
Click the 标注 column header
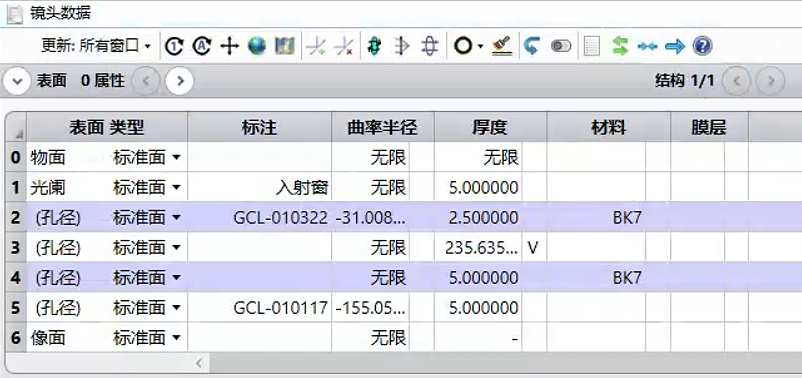coord(259,127)
